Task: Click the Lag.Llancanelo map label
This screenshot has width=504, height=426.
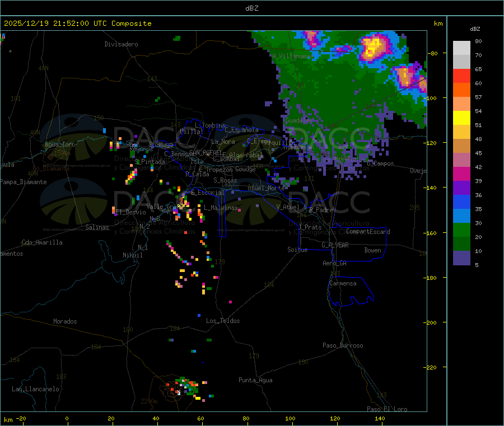Action: coord(36,389)
